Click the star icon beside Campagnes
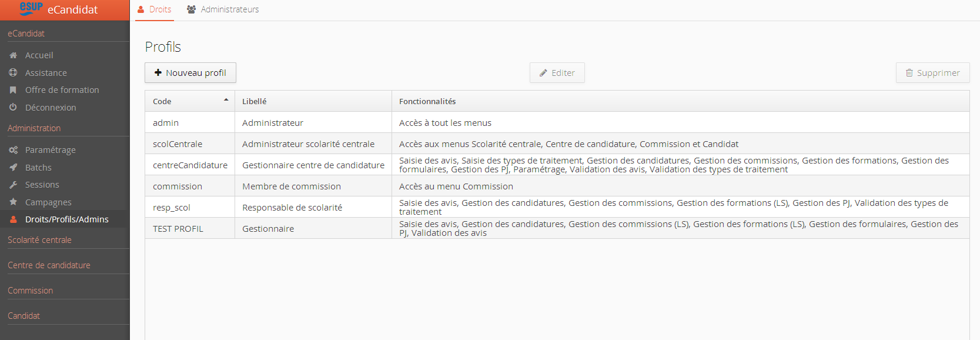This screenshot has height=340, width=980. click(x=13, y=202)
